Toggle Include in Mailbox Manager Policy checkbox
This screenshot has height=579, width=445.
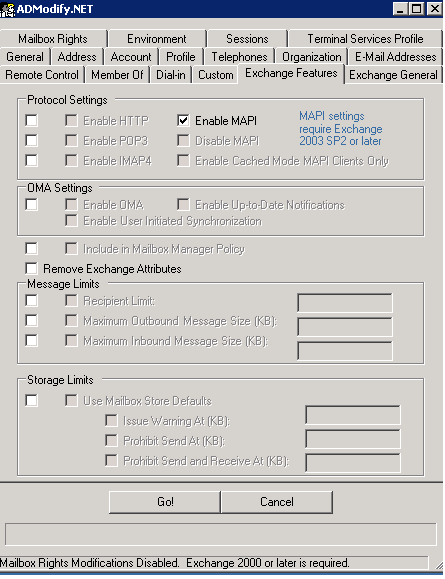[71, 248]
